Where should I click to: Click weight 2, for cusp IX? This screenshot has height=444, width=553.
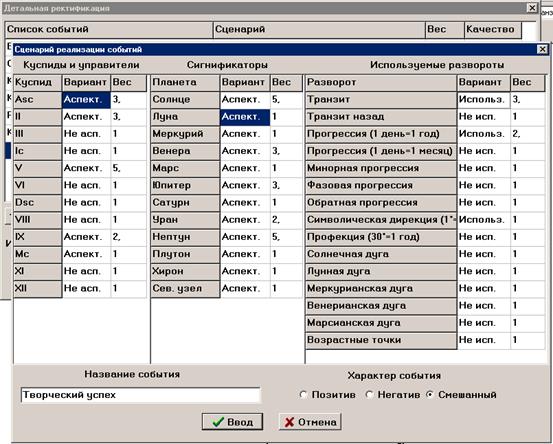pos(128,237)
